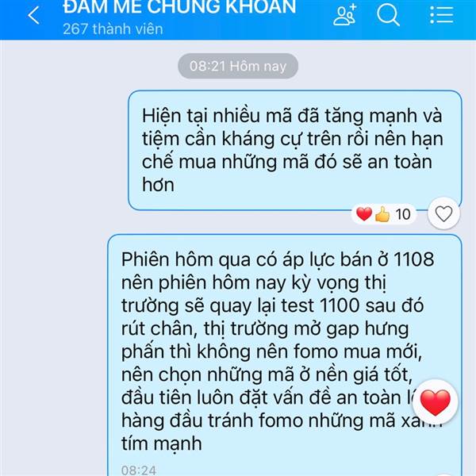Tap the 08:21 Hôm nay date pill
476x476 pixels.
coord(238,66)
